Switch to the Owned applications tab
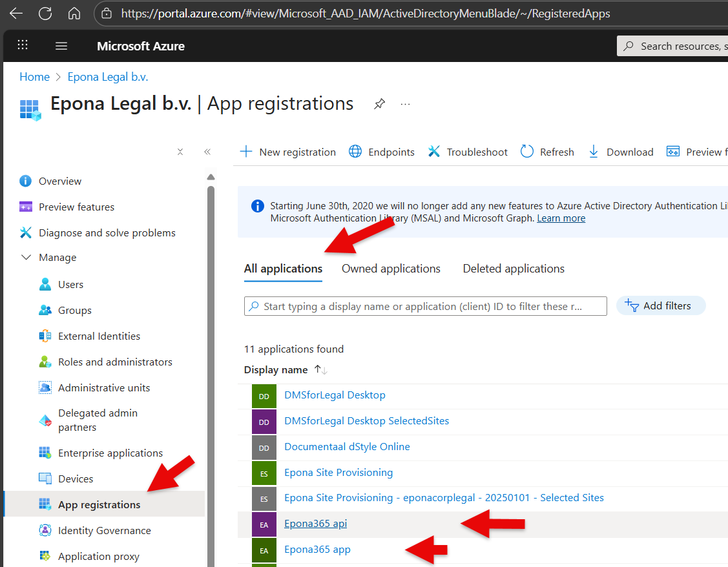The height and width of the screenshot is (567, 728). [391, 269]
